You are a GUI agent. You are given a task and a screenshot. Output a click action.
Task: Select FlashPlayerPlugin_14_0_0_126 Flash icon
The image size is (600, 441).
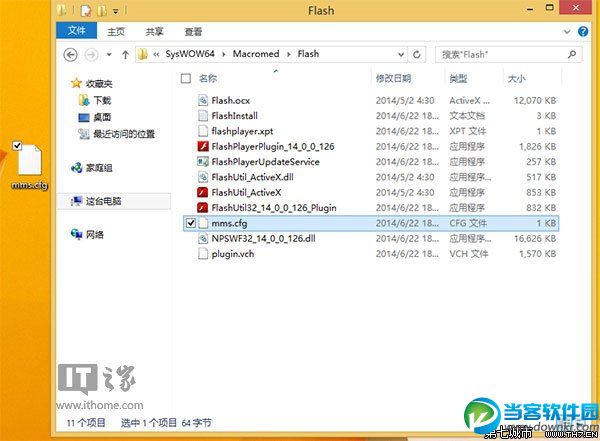point(203,146)
